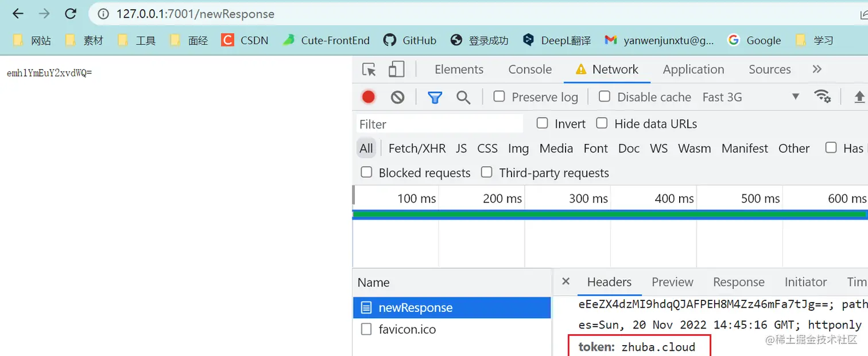
Task: Switch to the Elements tab
Action: [x=459, y=69]
